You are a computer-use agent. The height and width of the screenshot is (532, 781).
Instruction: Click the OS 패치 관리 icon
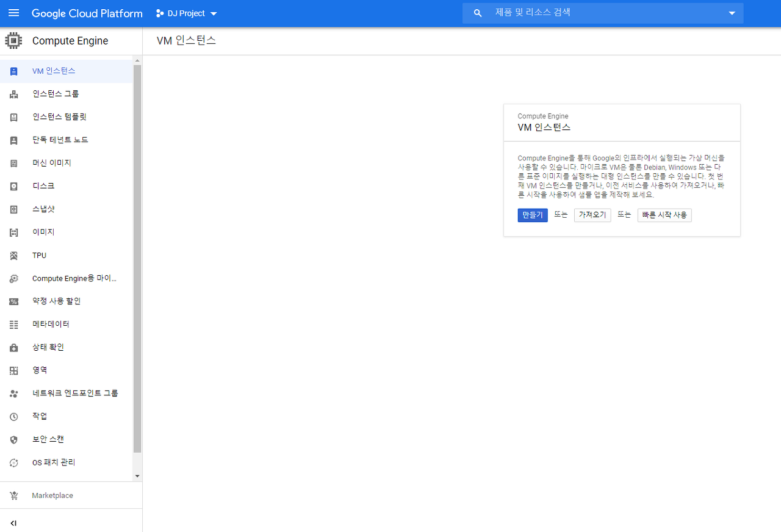pos(14,463)
